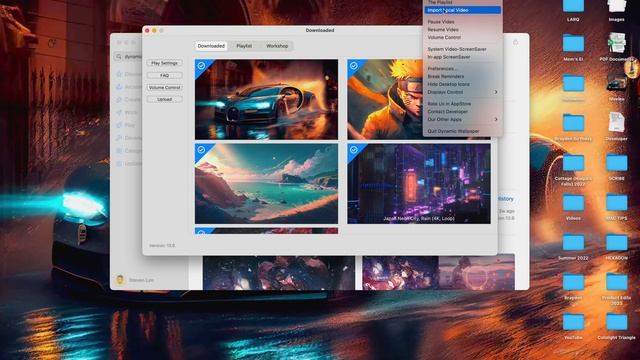Screen dimensions: 640x360
Task: Click the Play Settings button
Action: pos(164,63)
